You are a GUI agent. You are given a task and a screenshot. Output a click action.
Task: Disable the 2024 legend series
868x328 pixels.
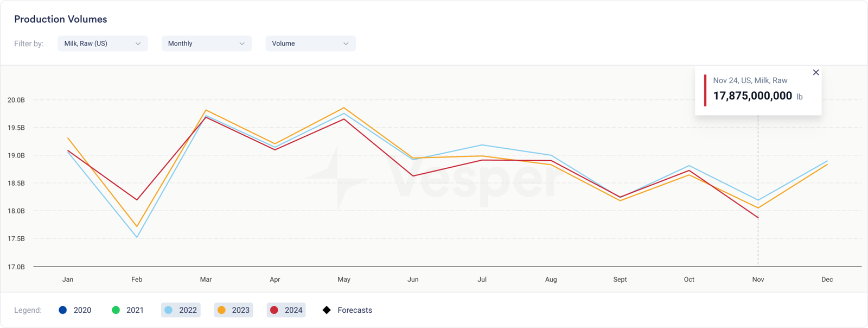coord(286,310)
